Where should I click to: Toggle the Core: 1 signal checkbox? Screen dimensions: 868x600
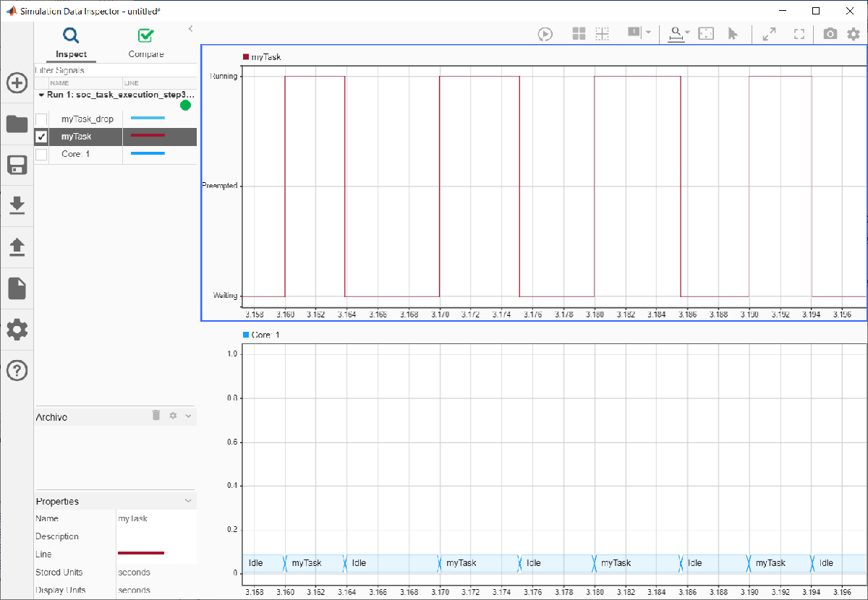point(42,155)
